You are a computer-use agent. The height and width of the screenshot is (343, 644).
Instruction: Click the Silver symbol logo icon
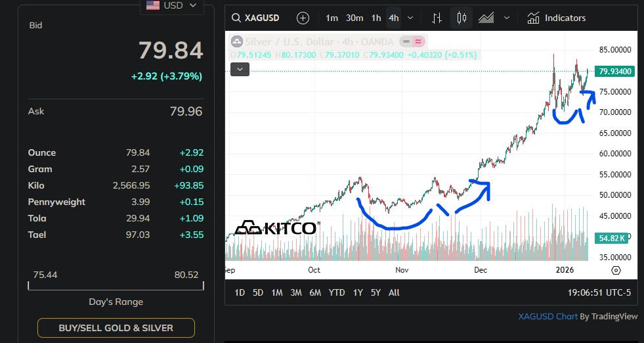point(237,41)
